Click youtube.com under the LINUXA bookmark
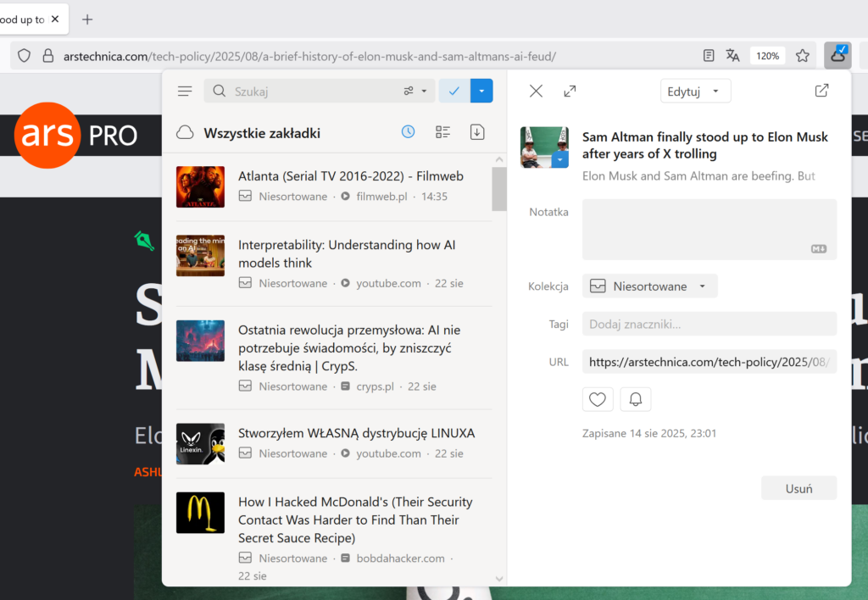This screenshot has height=600, width=868. click(388, 454)
